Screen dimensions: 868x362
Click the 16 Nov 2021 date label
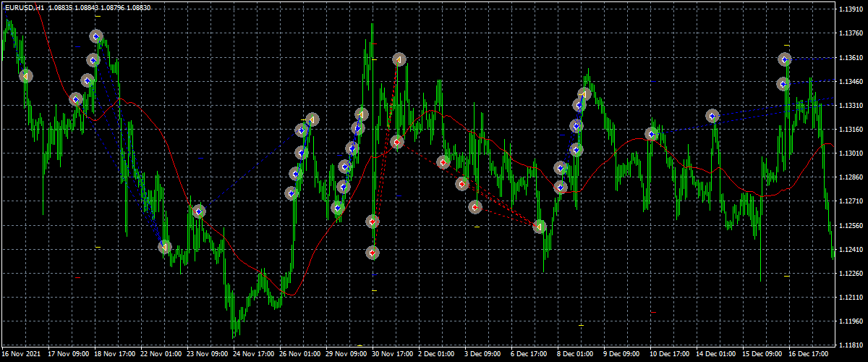pyautogui.click(x=22, y=355)
